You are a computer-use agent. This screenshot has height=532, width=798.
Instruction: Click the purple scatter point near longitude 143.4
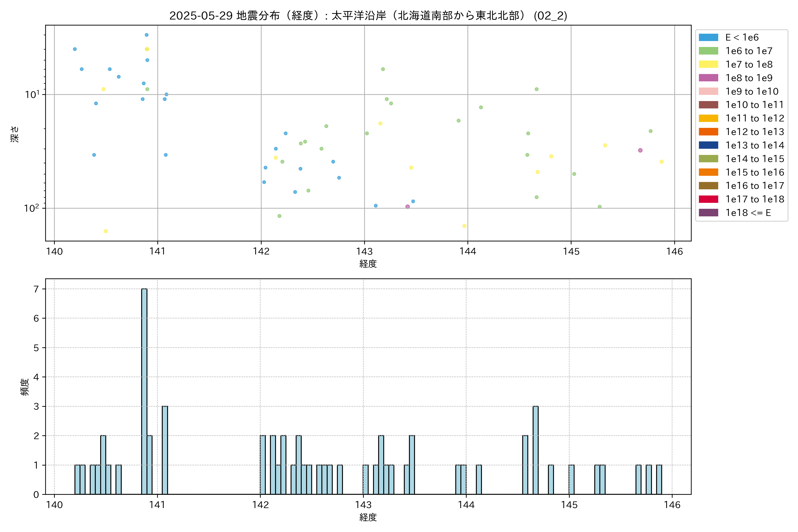tap(407, 207)
